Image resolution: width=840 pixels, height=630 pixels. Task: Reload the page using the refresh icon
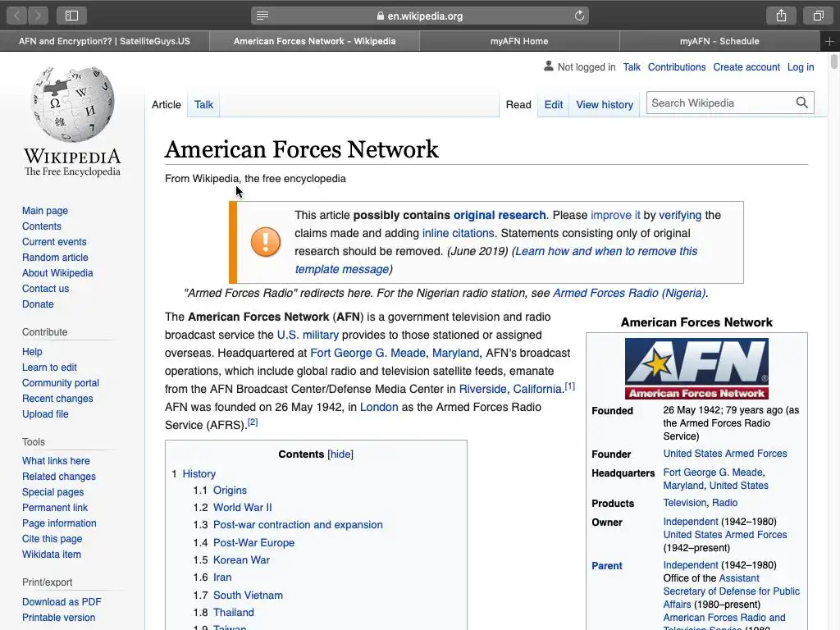[x=579, y=16]
